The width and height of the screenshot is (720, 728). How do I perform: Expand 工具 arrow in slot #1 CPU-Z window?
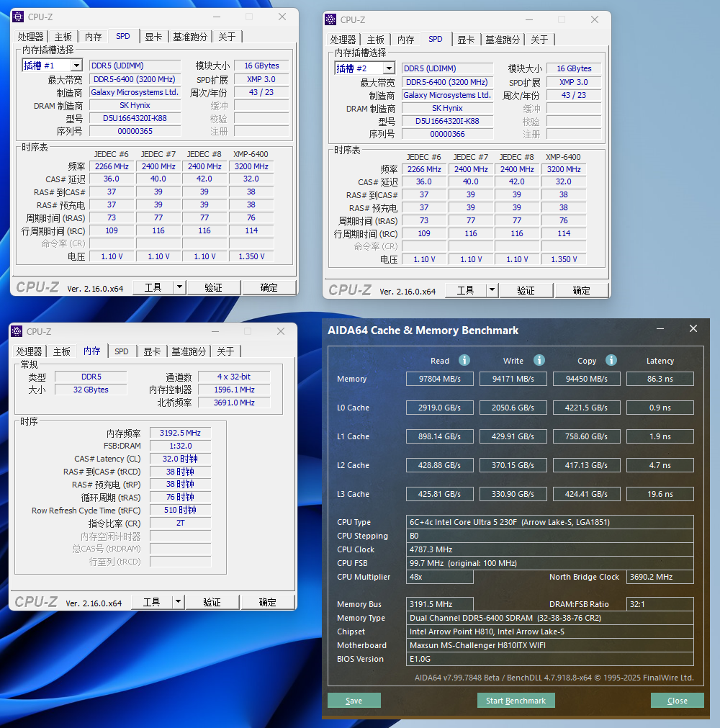(180, 287)
